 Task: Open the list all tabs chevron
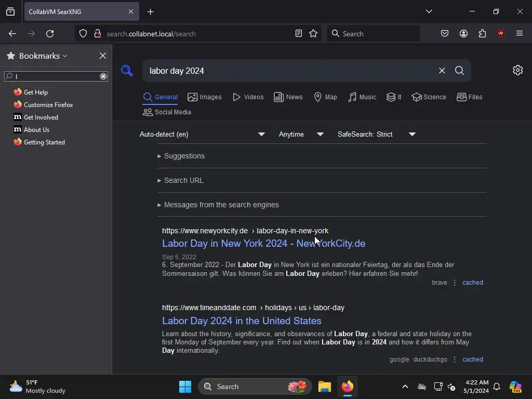[x=429, y=11]
